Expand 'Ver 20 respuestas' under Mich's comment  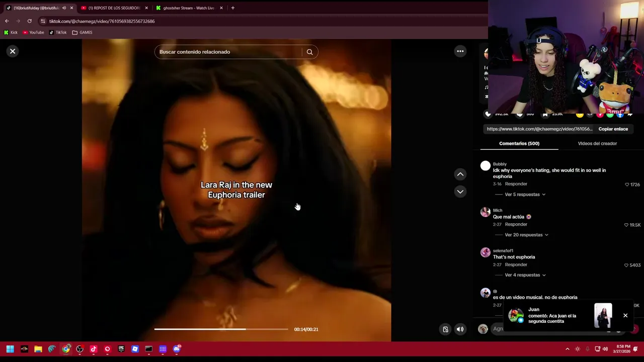526,235
